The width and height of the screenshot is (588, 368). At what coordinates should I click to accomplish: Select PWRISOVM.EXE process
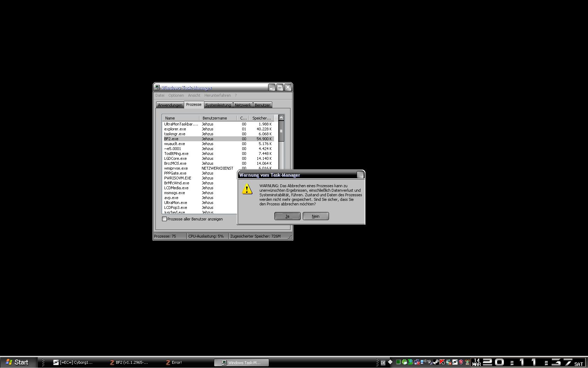point(201,178)
